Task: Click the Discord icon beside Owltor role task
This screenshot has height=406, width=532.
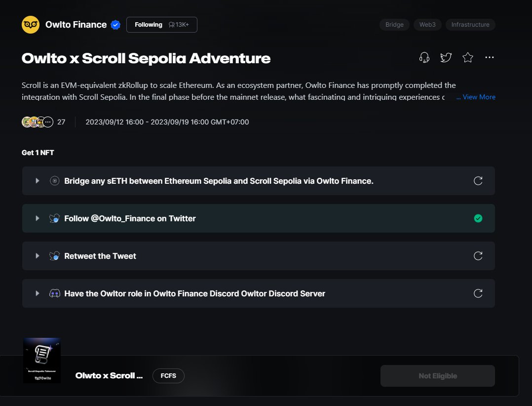Action: (54, 293)
